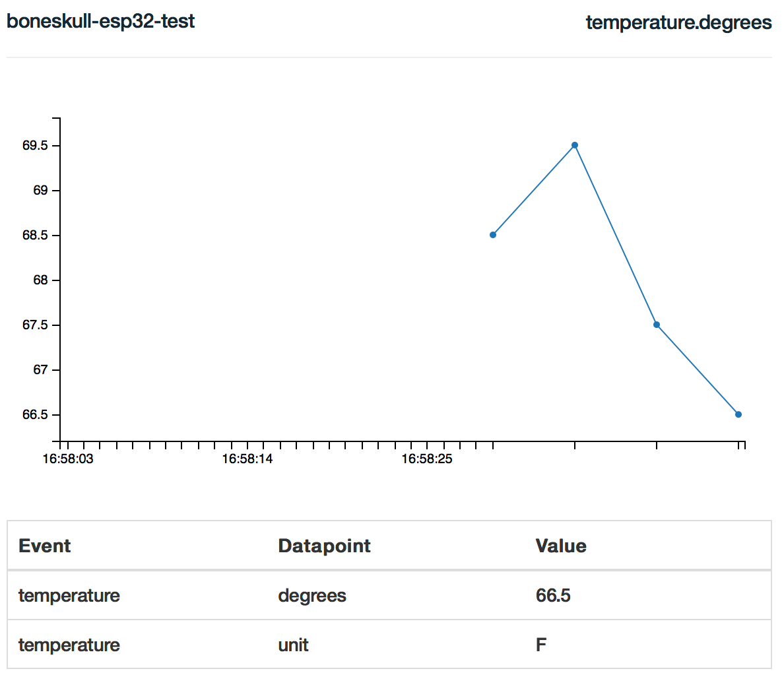This screenshot has height=673, width=784.
Task: Click the 68 label on the y-axis
Action: click(x=41, y=280)
